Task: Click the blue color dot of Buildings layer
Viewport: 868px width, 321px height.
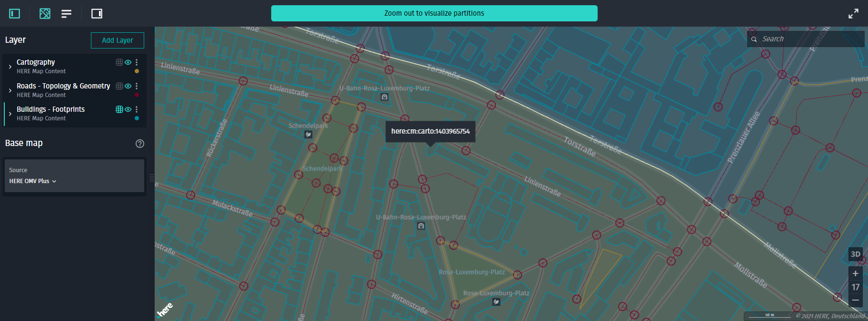Action: coord(137,118)
